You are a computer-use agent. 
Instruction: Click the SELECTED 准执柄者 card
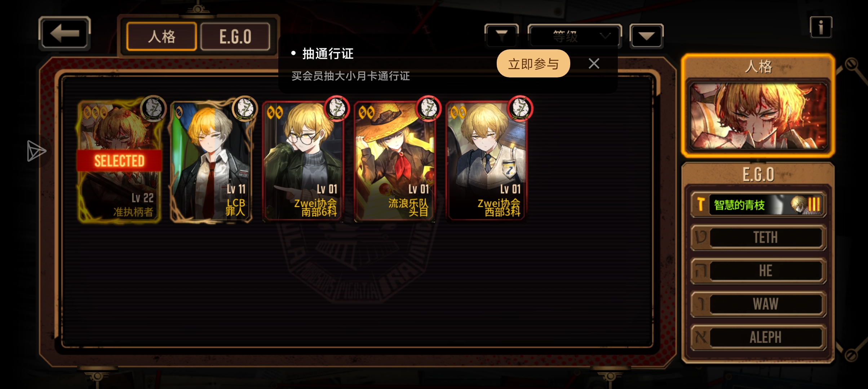pyautogui.click(x=119, y=161)
